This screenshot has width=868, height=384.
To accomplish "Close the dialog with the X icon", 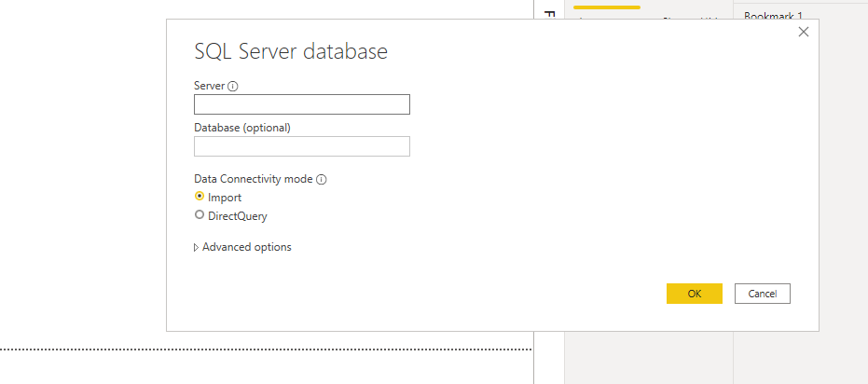I will tap(804, 32).
